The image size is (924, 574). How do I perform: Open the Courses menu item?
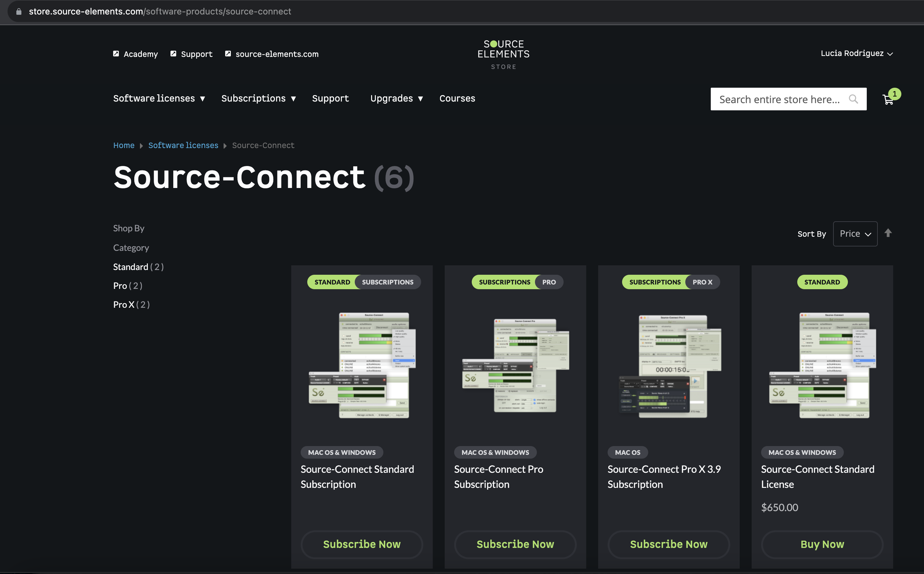457,98
